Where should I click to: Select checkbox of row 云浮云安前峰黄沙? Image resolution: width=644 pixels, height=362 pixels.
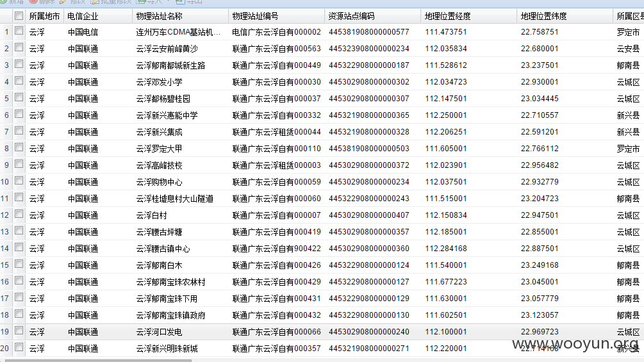click(19, 47)
